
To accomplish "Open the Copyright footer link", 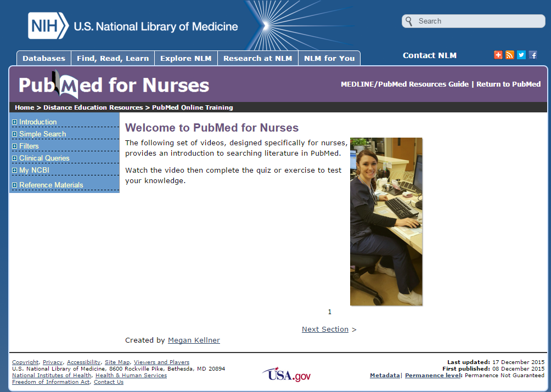I will click(25, 362).
